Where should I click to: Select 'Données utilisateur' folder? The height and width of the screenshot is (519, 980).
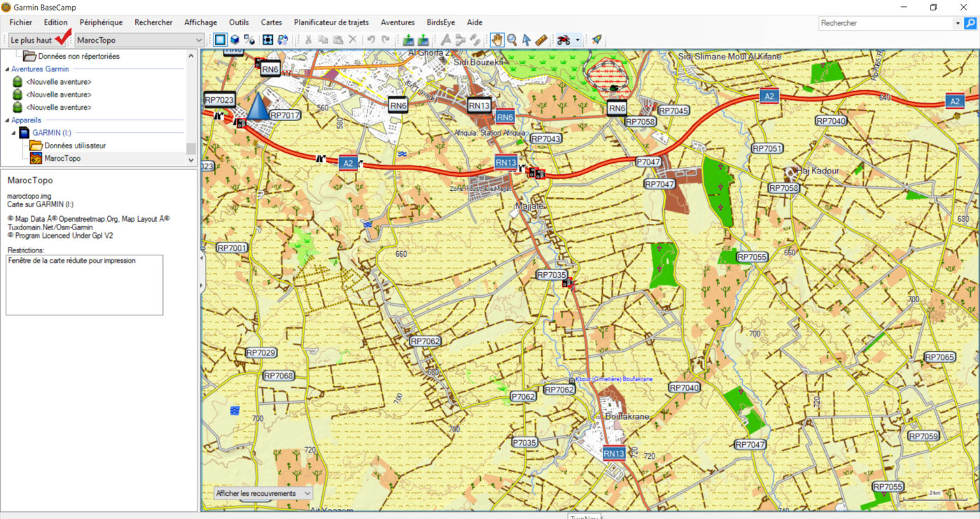75,145
